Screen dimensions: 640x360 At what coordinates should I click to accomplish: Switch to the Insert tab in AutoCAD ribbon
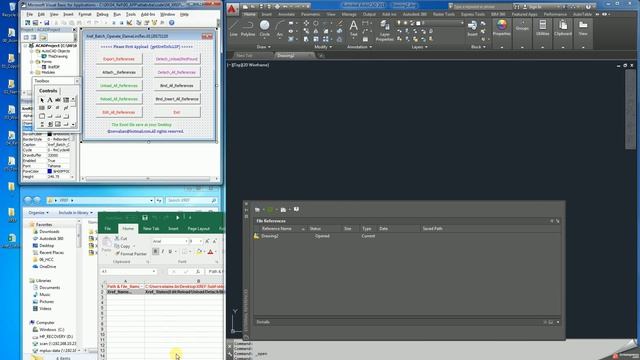(x=267, y=14)
